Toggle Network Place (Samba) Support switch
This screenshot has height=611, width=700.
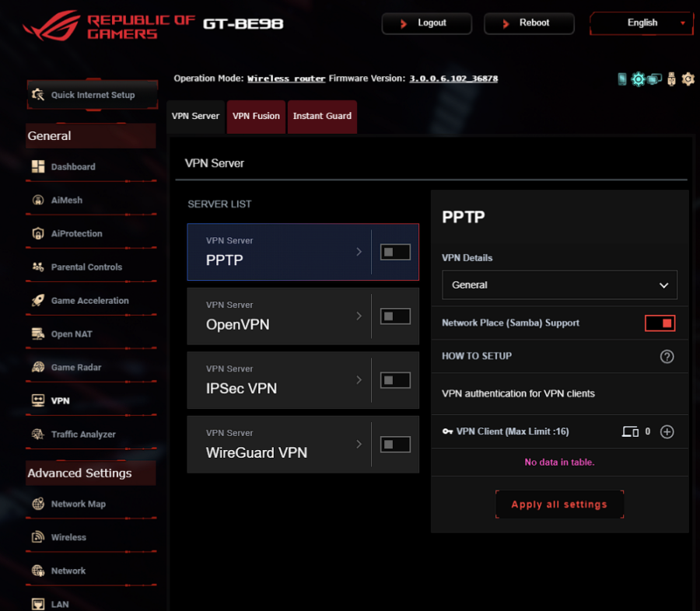[660, 323]
